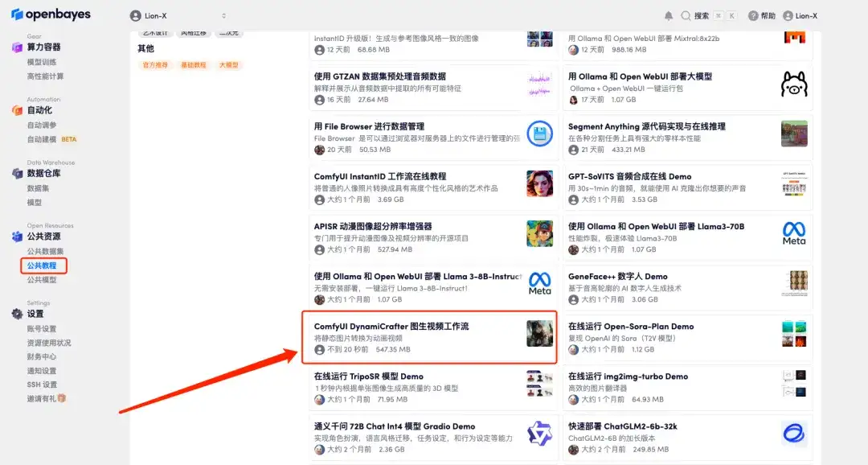The width and height of the screenshot is (868, 465).
Task: Click the search magnifier icon
Action: (x=686, y=15)
